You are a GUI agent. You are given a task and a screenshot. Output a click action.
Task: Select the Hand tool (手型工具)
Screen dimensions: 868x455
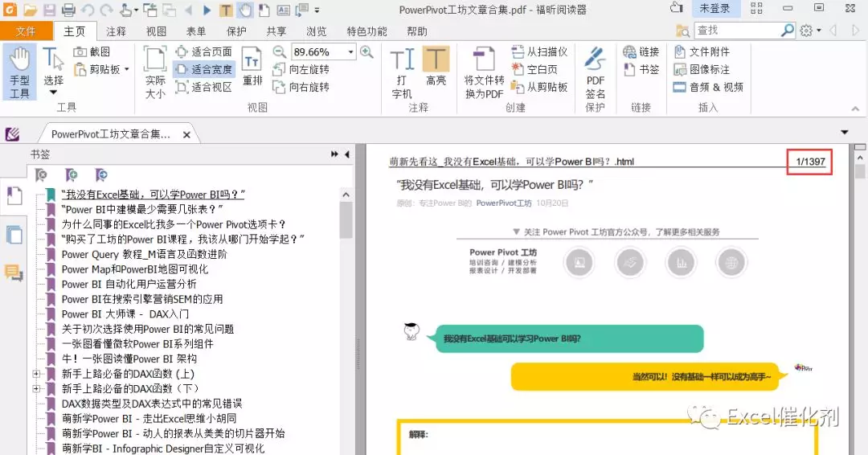pos(20,72)
